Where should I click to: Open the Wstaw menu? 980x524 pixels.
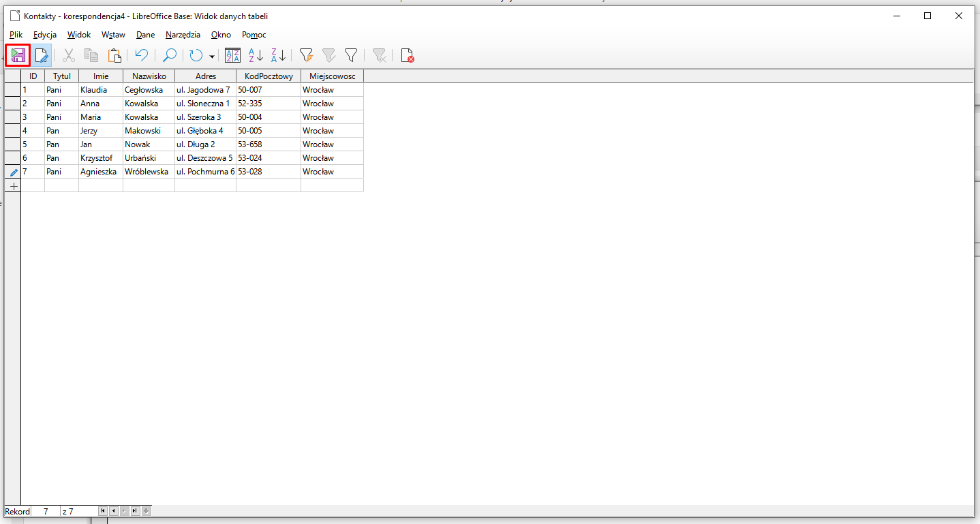(x=113, y=35)
